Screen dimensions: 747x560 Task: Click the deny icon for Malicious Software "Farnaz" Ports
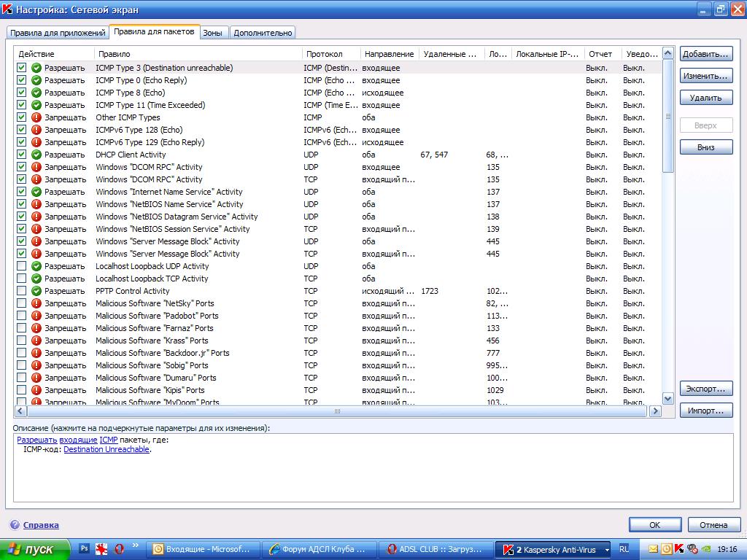(x=36, y=328)
